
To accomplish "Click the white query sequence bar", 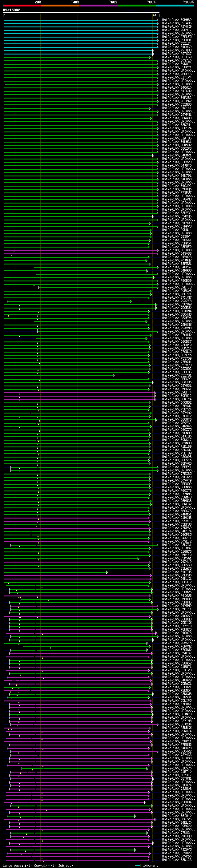I will [81, 13].
